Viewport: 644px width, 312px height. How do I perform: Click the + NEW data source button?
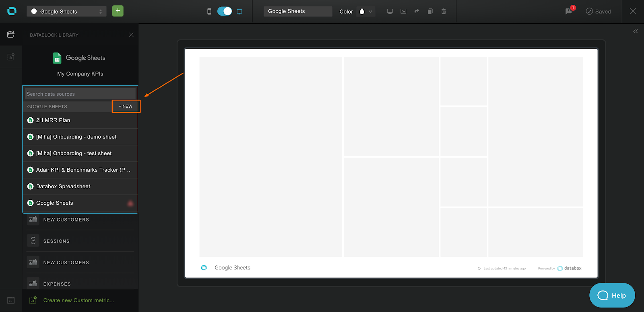click(x=126, y=107)
